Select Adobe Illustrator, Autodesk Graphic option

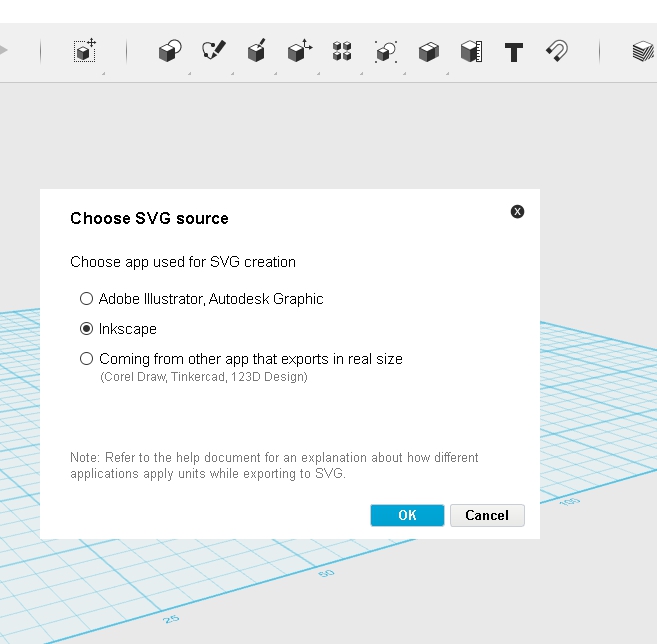coord(202,299)
